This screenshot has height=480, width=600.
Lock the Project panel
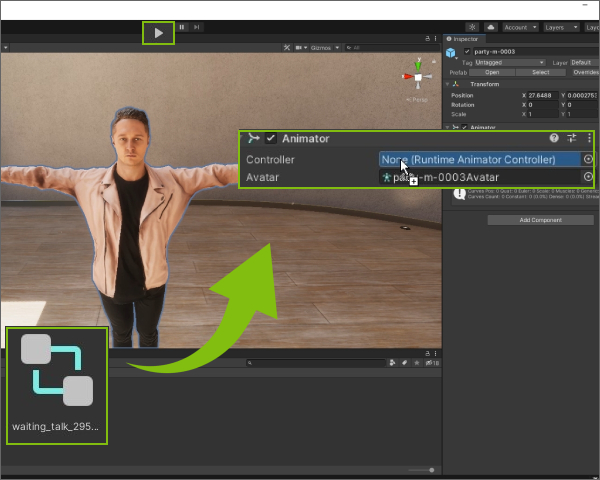(427, 353)
